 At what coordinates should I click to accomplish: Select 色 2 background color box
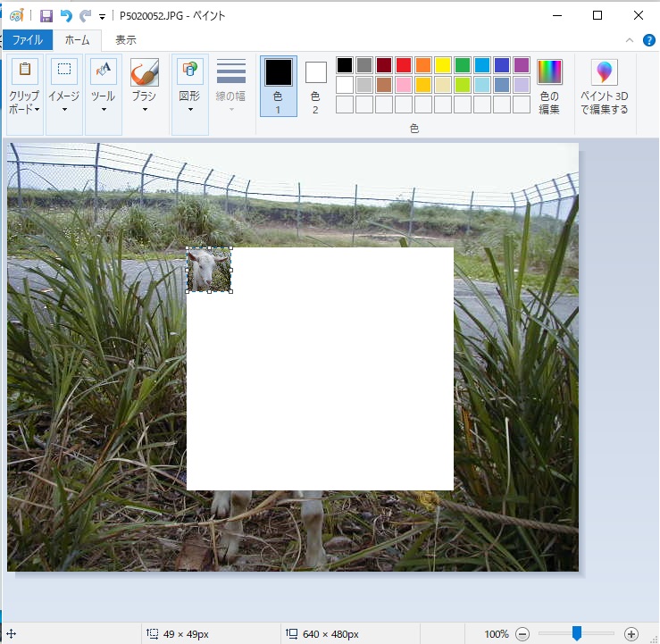(315, 88)
